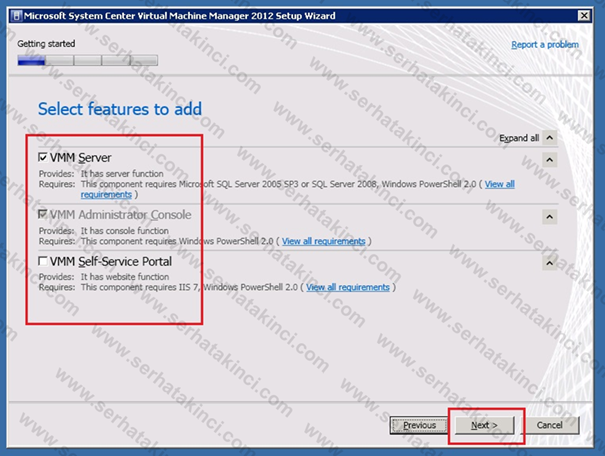Click the Next > button
Screen dimensions: 605x456
(x=485, y=425)
